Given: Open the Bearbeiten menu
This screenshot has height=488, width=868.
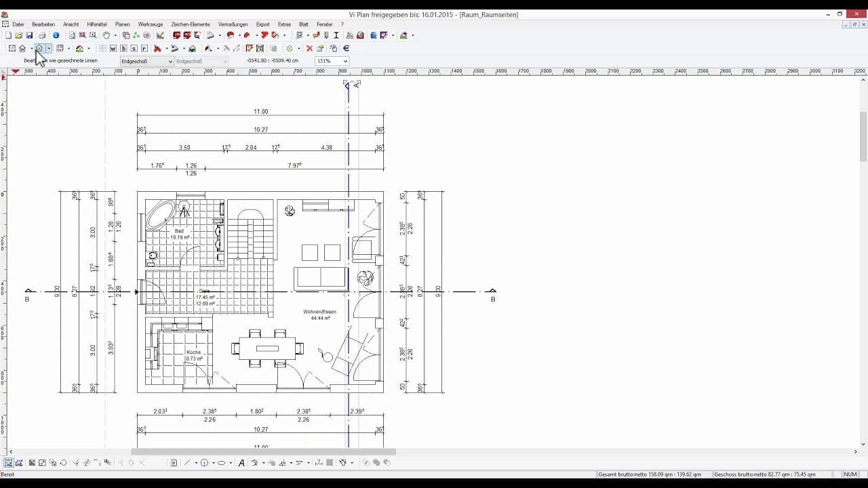Looking at the screenshot, I should [43, 24].
